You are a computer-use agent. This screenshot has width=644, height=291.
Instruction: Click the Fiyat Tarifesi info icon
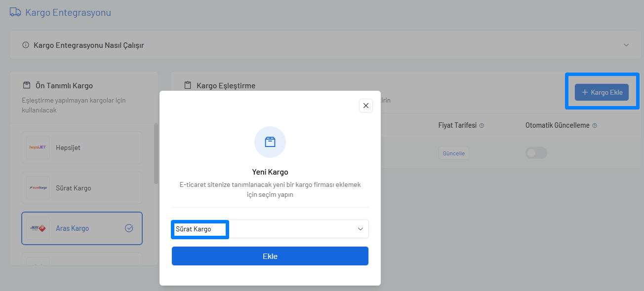click(x=482, y=126)
